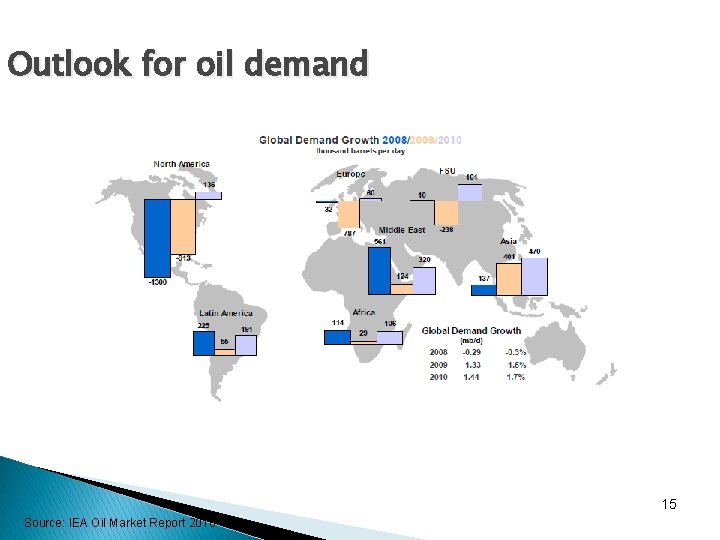The height and width of the screenshot is (540, 720).
Task: Click the "Latin America" region label
Action: [x=226, y=313]
